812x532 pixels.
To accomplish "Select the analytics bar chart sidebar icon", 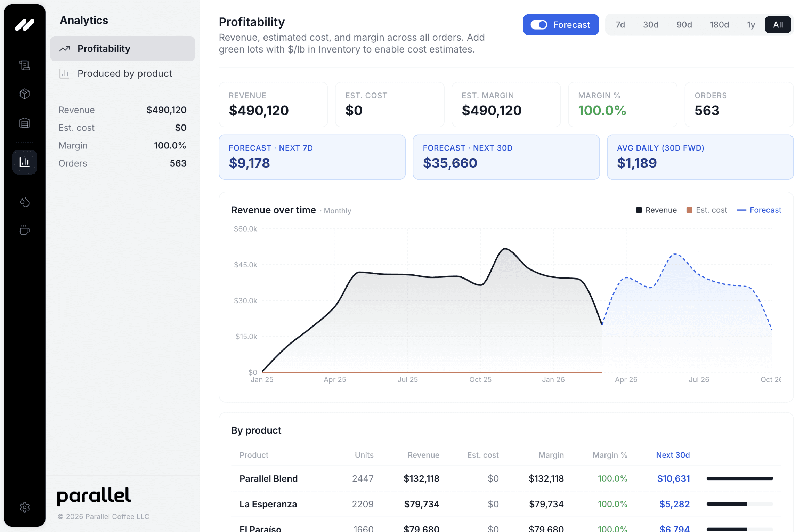I will click(x=24, y=162).
